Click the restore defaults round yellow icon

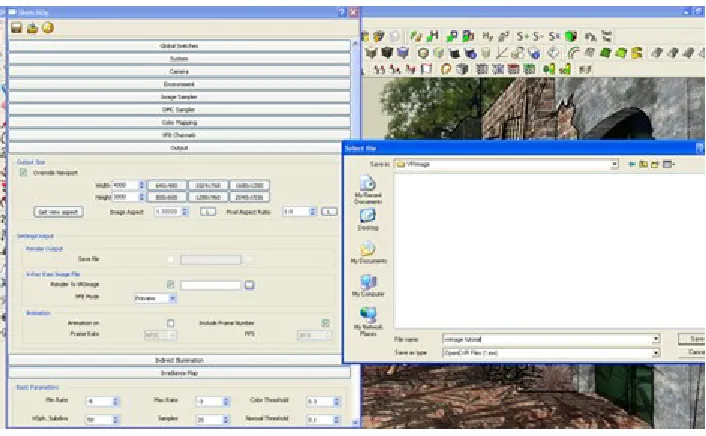pos(48,28)
